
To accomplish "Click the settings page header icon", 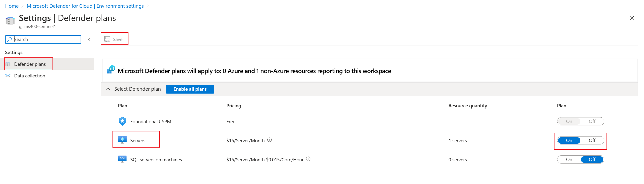I will pos(10,21).
